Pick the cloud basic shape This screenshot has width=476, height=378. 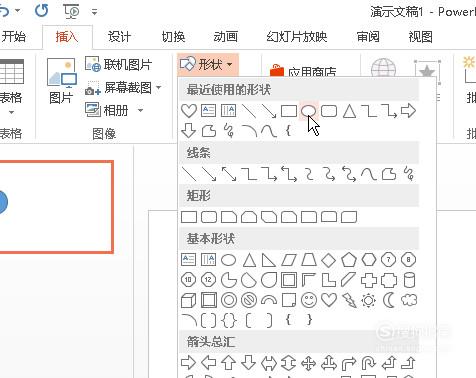click(x=409, y=300)
